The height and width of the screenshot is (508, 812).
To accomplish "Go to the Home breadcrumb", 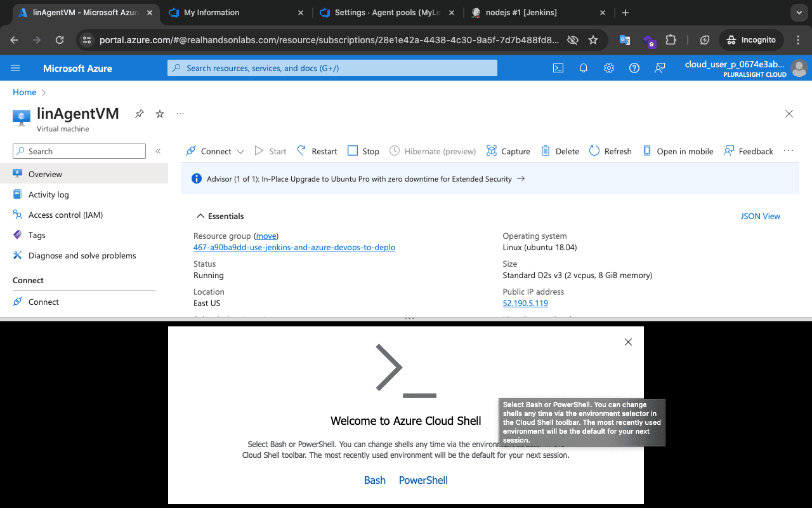I will pos(25,92).
